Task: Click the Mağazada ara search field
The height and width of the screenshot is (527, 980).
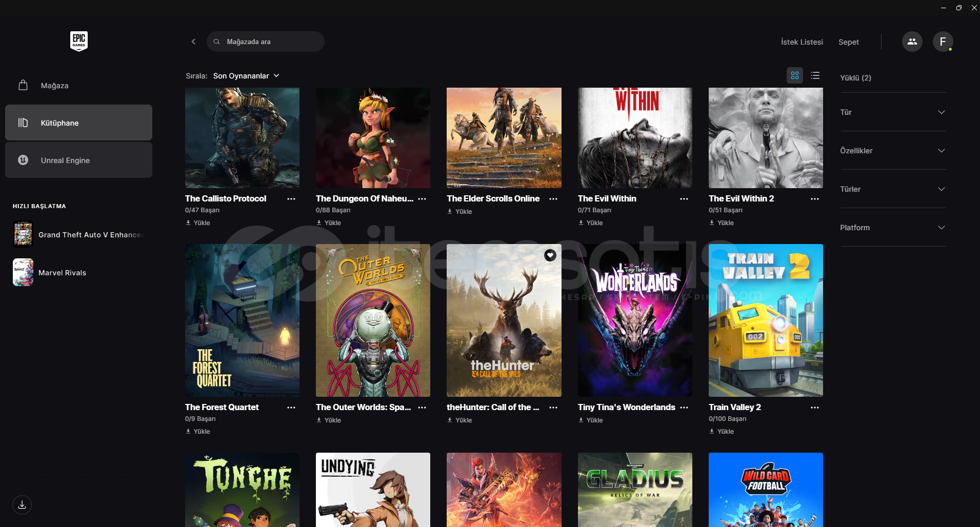Action: click(265, 42)
